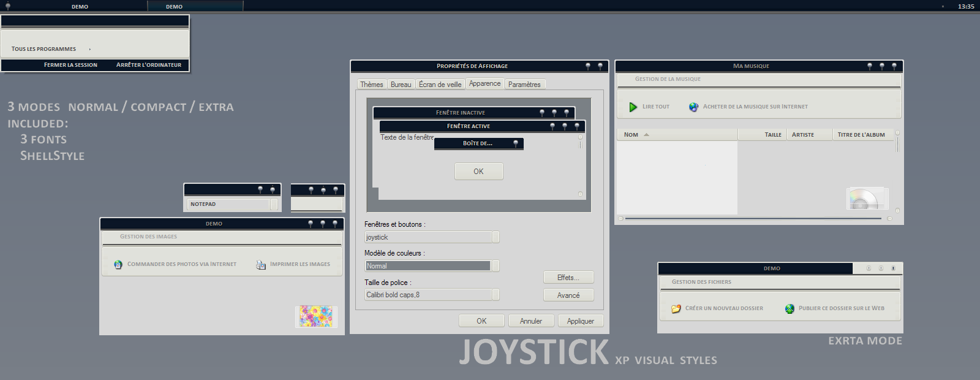Click the OK button in preview message box

[478, 172]
